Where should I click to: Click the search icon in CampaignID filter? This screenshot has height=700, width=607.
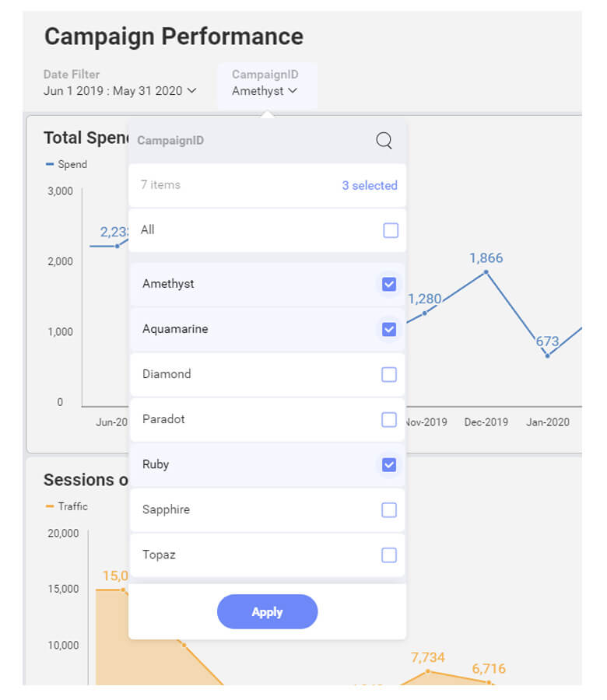384,141
